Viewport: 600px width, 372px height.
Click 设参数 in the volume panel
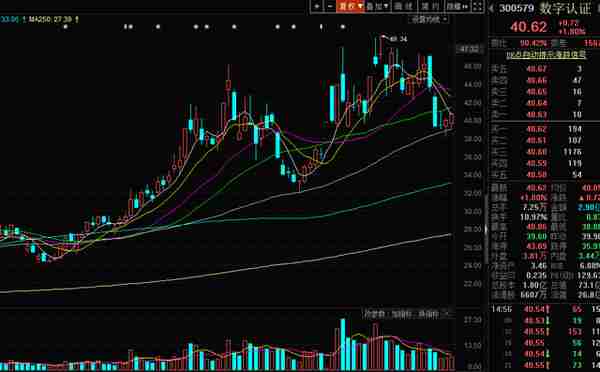pos(373,315)
